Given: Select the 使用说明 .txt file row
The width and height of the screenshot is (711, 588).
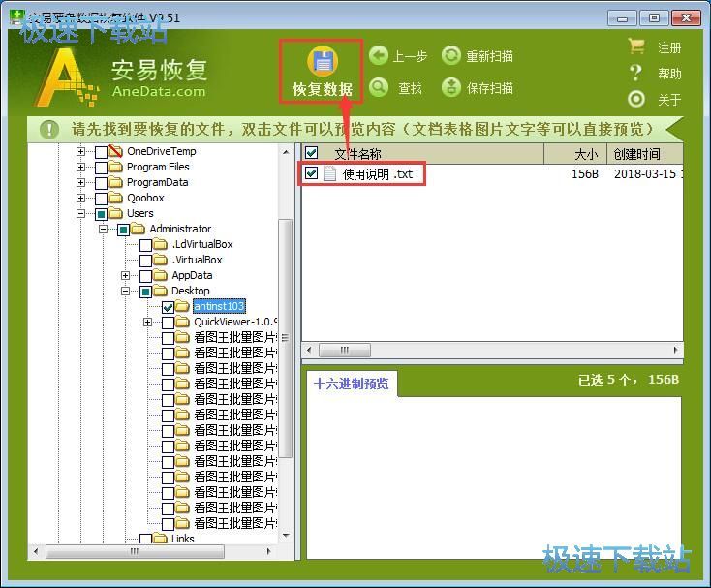Looking at the screenshot, I should coord(492,173).
